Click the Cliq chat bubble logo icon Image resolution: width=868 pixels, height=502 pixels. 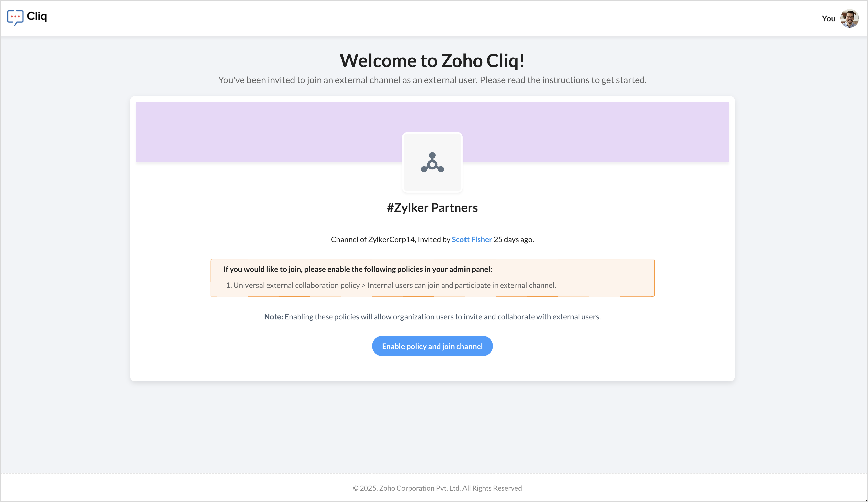tap(15, 17)
